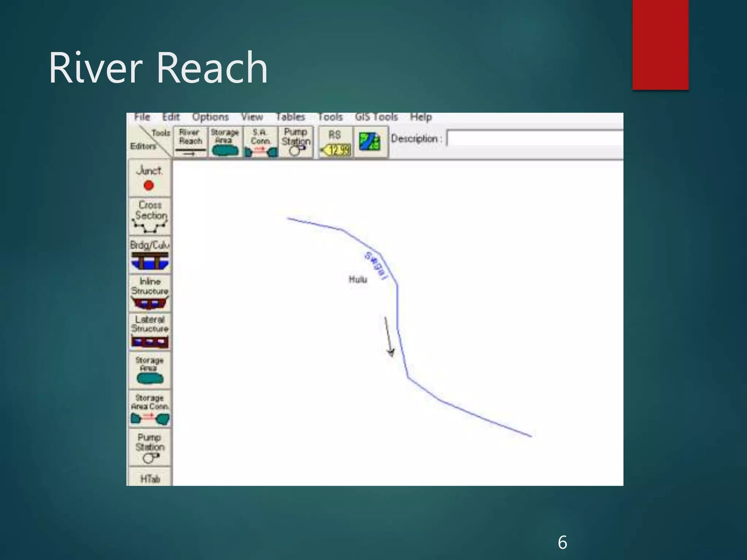Open the Tables menu
The height and width of the screenshot is (560, 747).
[x=290, y=117]
